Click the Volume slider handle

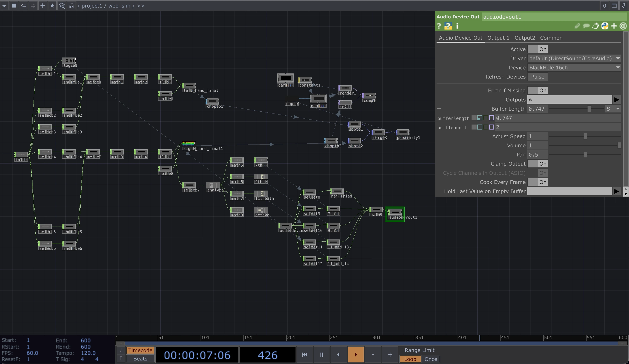[619, 145]
